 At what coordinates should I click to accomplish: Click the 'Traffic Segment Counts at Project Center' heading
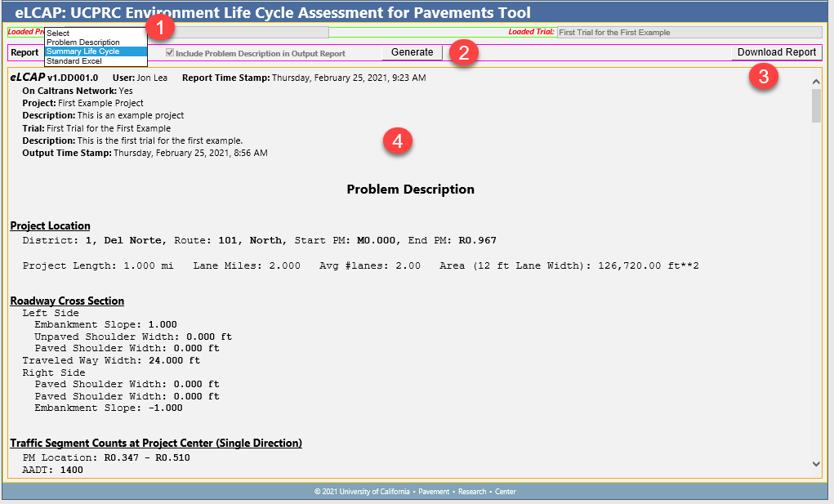click(156, 444)
